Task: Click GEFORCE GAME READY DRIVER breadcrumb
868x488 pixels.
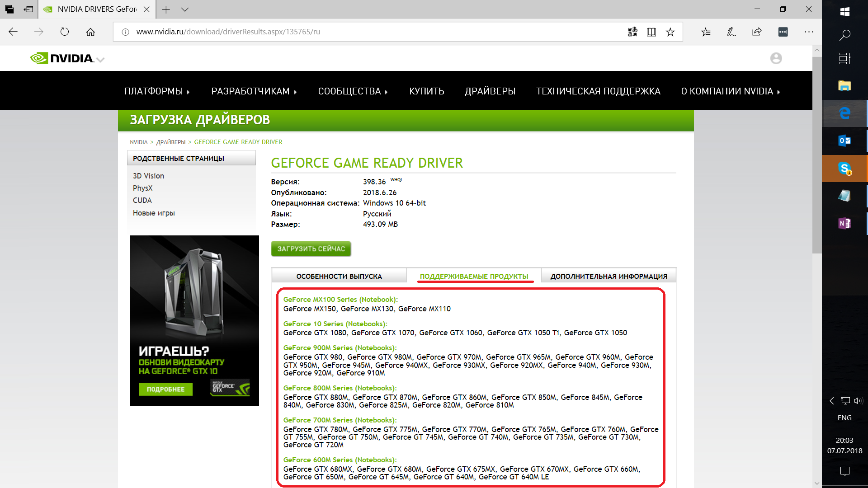Action: [x=238, y=142]
